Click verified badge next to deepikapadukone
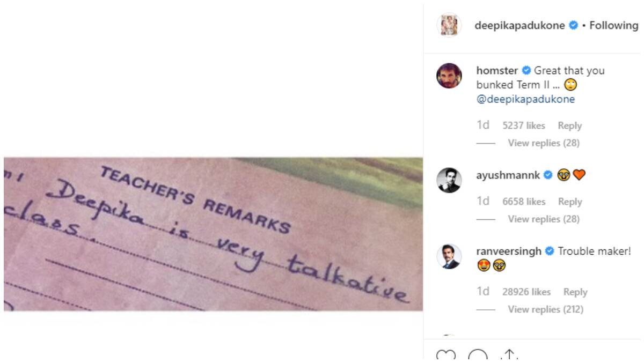The image size is (644, 363). pos(574,25)
